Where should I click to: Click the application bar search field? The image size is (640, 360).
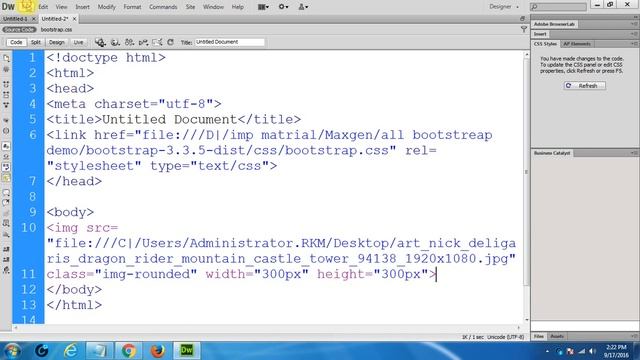click(x=559, y=7)
